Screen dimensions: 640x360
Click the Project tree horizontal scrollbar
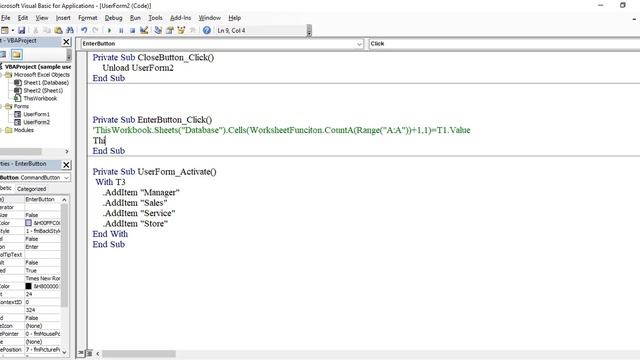coord(21,151)
